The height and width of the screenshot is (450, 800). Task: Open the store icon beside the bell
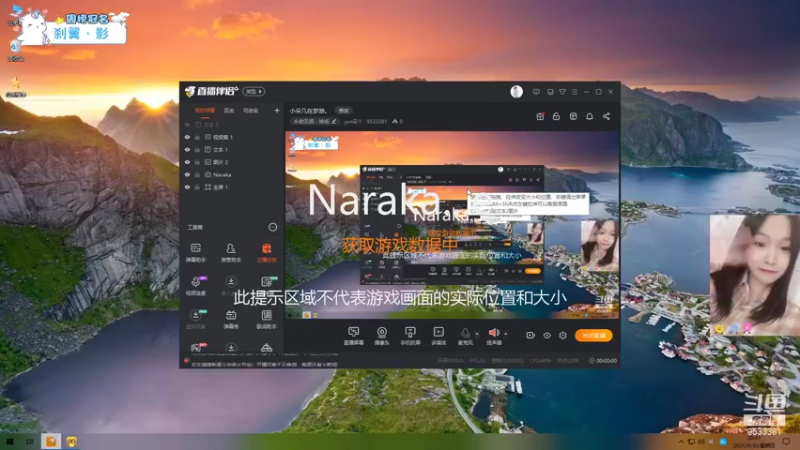pyautogui.click(x=573, y=116)
